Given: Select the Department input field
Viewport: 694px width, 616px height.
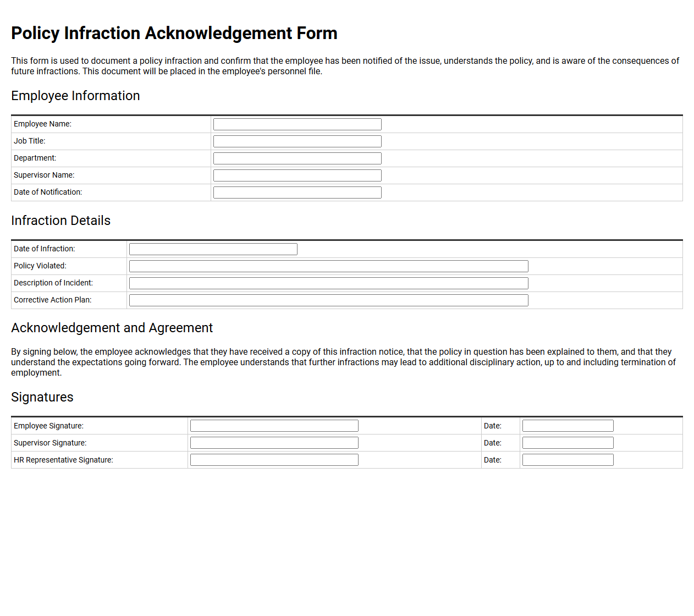Looking at the screenshot, I should [x=297, y=158].
